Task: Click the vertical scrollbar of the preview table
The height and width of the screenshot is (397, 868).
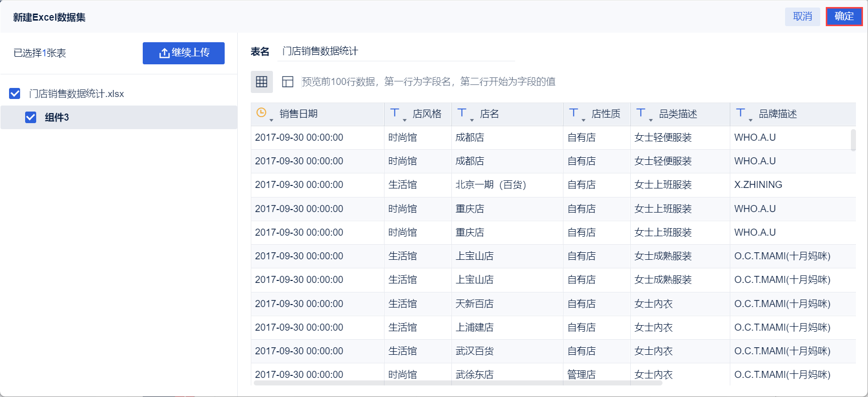Action: 853,140
